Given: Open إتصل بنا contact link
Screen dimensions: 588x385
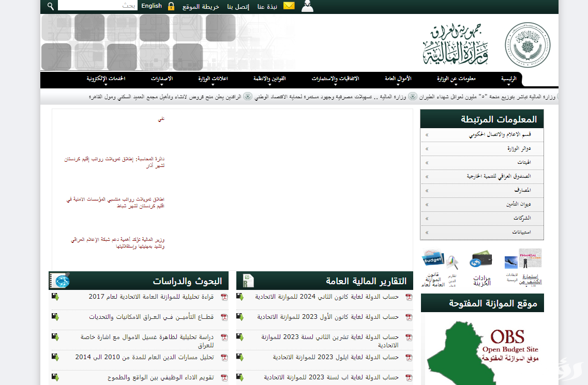Looking at the screenshot, I should coord(238,6).
